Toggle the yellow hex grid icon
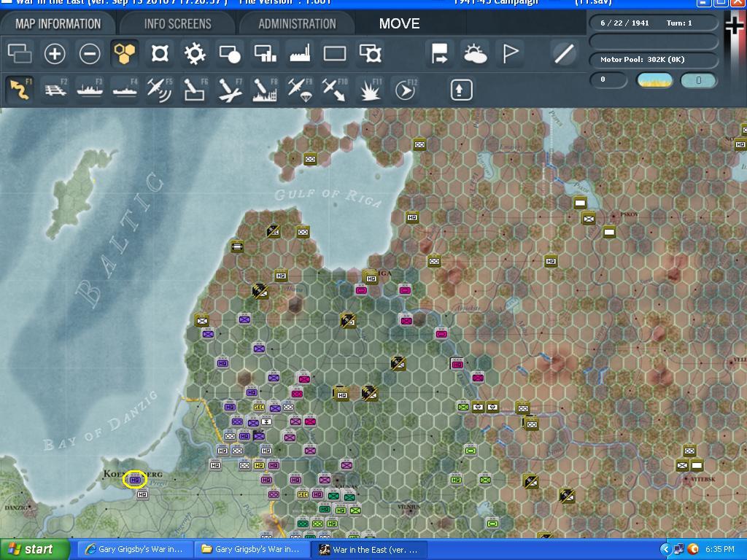This screenshot has height=560, width=747. [x=124, y=52]
